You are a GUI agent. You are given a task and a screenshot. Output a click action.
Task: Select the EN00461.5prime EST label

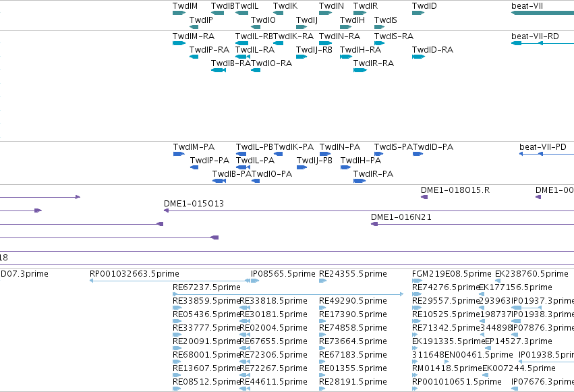[x=479, y=355]
